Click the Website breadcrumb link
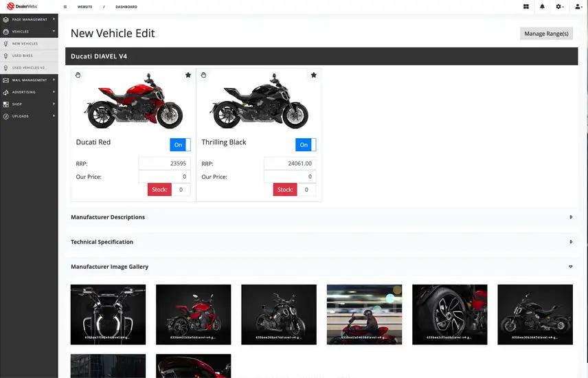 (84, 7)
